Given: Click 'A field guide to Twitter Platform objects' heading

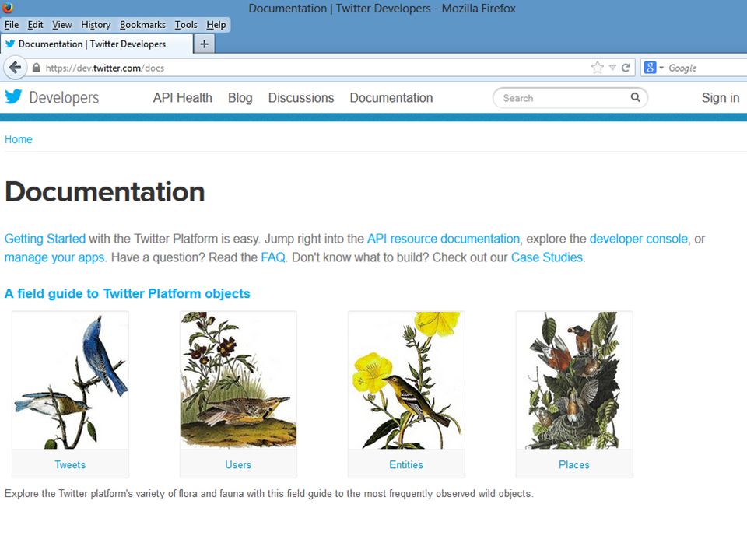Looking at the screenshot, I should coord(127,293).
